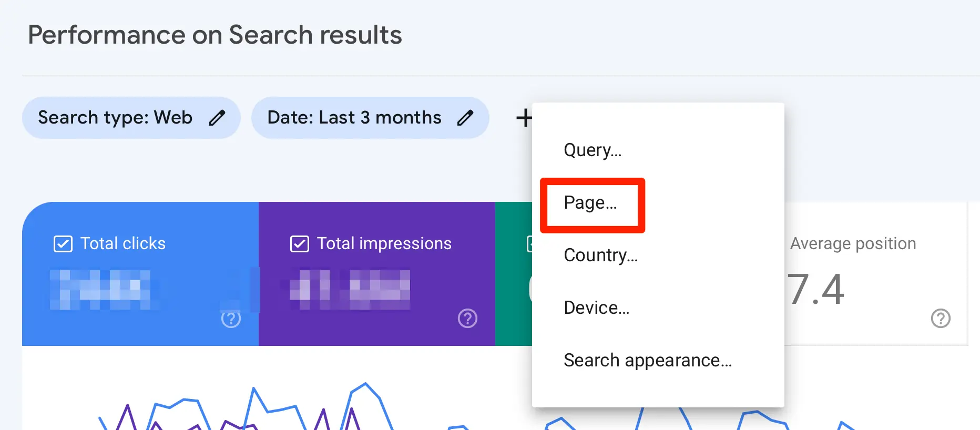Viewport: 980px width, 430px height.
Task: Select Device... in the filter menu
Action: [596, 308]
